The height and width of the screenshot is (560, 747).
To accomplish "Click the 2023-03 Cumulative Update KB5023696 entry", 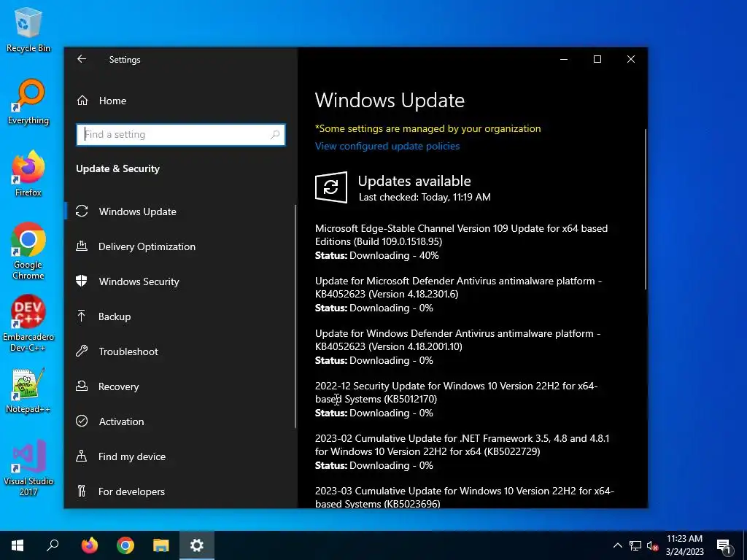I will 465,497.
